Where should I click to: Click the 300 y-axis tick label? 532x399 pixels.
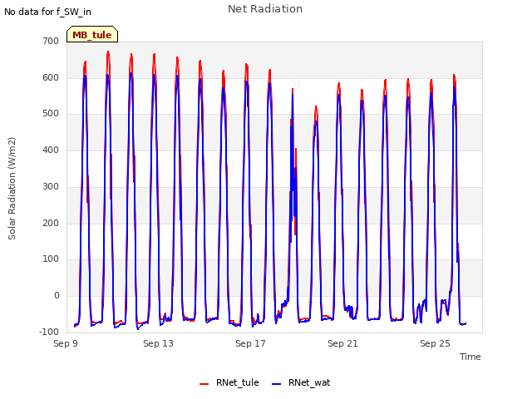pos(51,186)
